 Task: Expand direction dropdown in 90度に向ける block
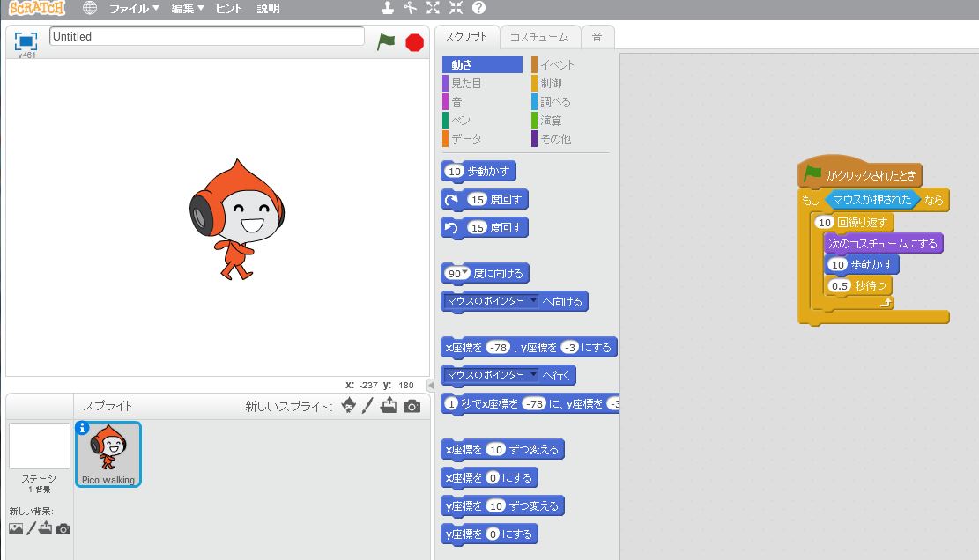click(x=465, y=273)
